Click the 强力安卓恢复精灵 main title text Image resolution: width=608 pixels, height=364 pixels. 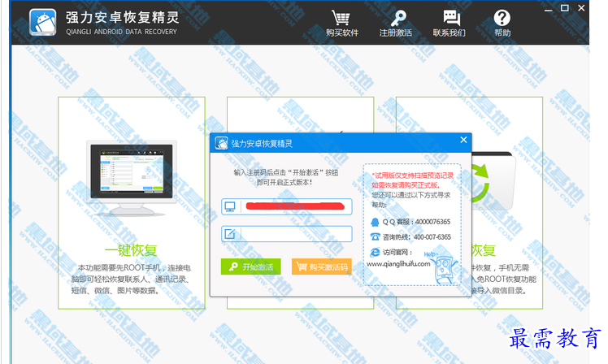122,17
